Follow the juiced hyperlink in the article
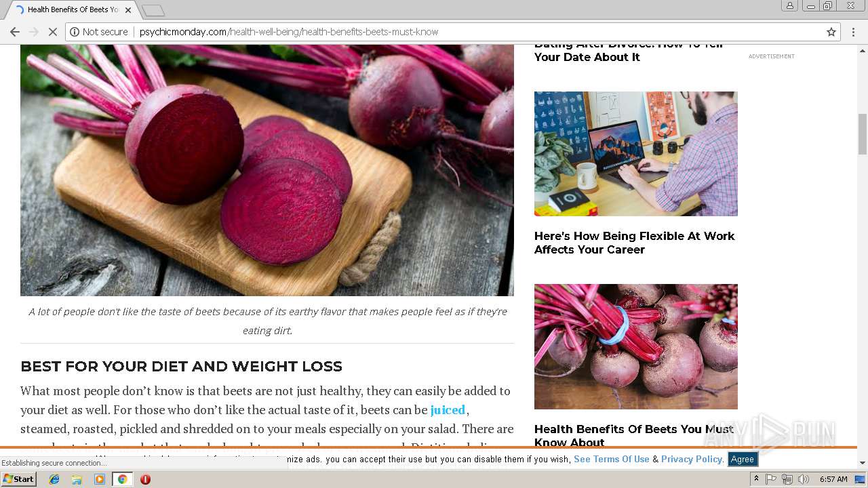This screenshot has height=488, width=868. point(448,410)
